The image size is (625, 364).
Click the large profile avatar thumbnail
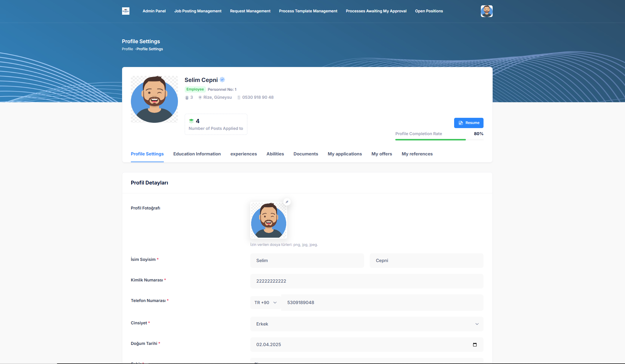[x=154, y=99]
